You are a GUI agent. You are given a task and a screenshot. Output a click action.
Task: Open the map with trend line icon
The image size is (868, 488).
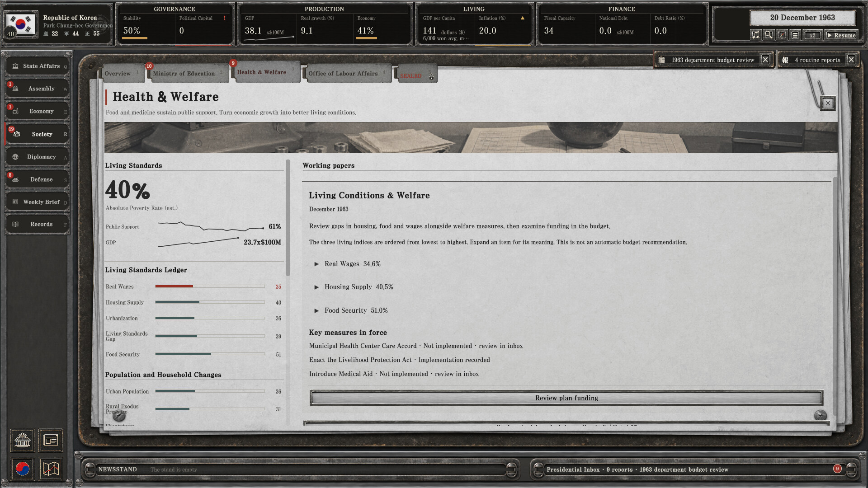click(x=50, y=469)
